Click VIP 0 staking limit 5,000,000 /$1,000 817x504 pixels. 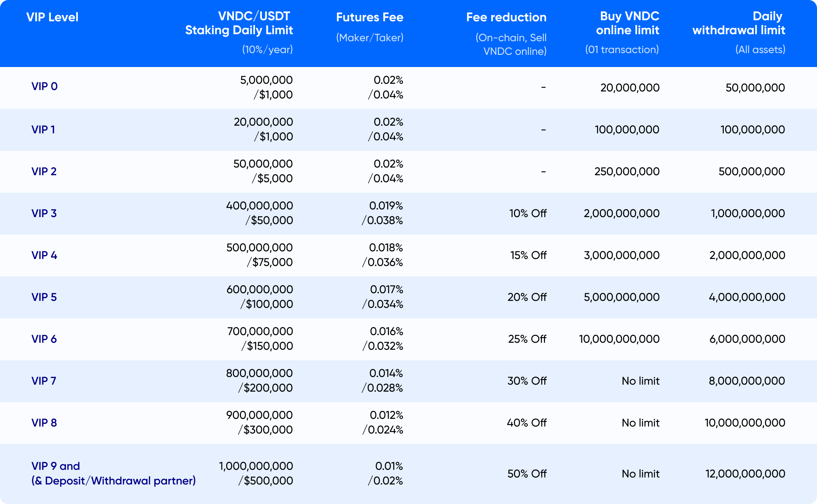pyautogui.click(x=266, y=87)
